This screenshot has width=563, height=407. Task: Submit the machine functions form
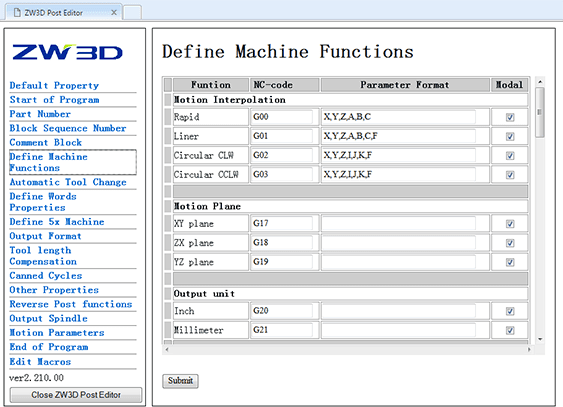tap(180, 380)
